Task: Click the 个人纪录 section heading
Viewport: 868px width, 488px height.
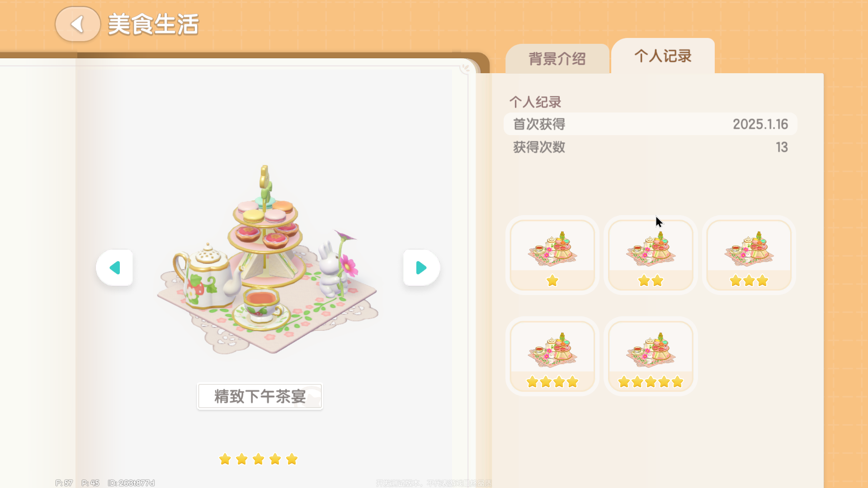Action: pyautogui.click(x=535, y=102)
